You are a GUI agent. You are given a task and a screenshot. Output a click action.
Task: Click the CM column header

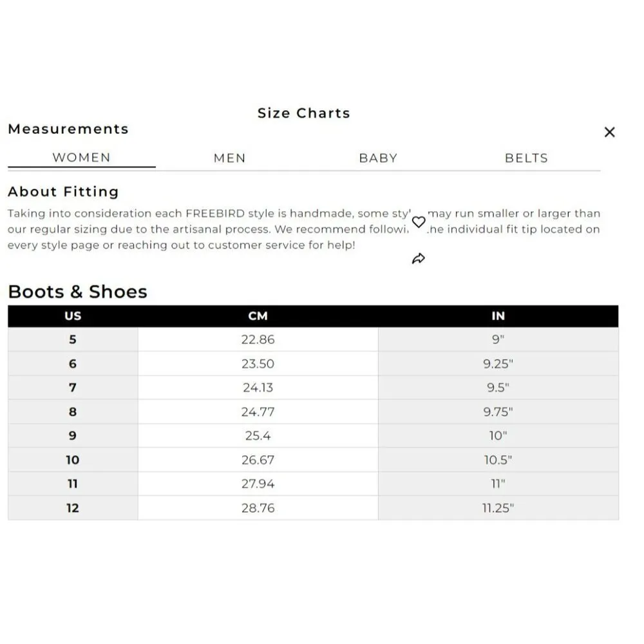click(258, 316)
